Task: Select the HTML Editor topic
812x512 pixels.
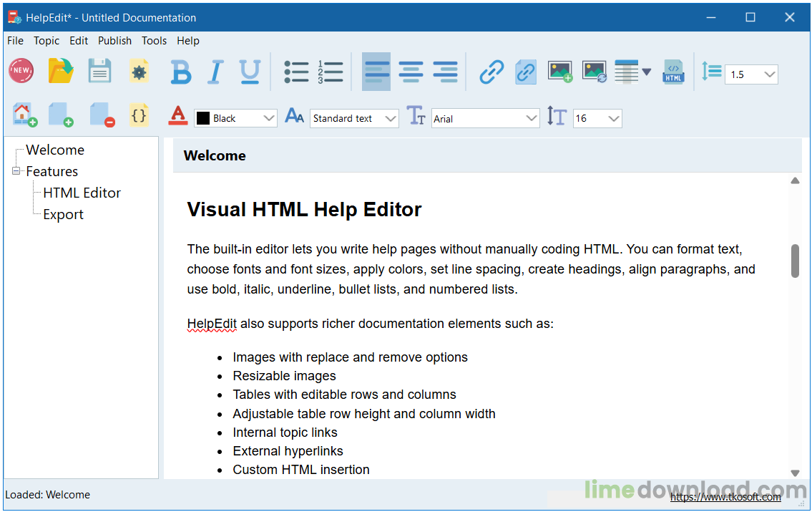Action: tap(82, 193)
